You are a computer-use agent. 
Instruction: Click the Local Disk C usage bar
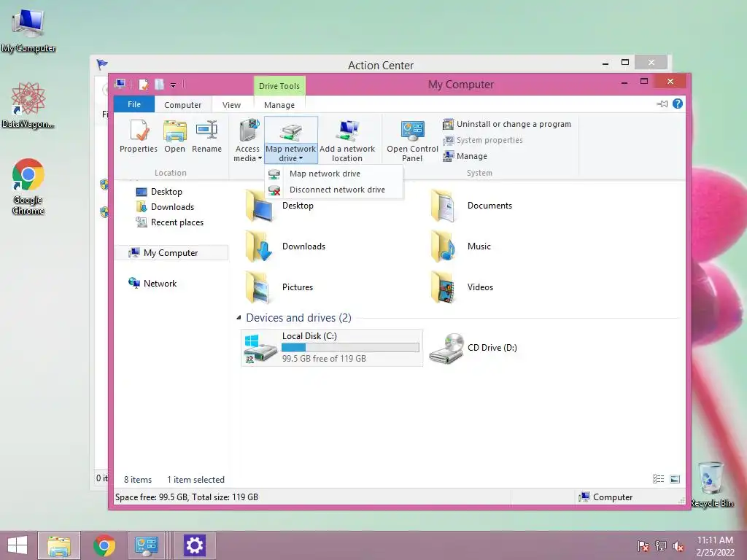point(351,348)
